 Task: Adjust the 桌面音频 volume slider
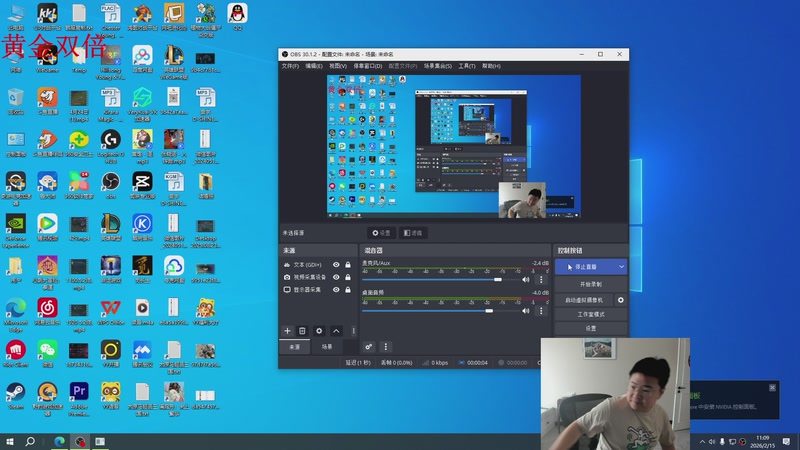point(440,311)
